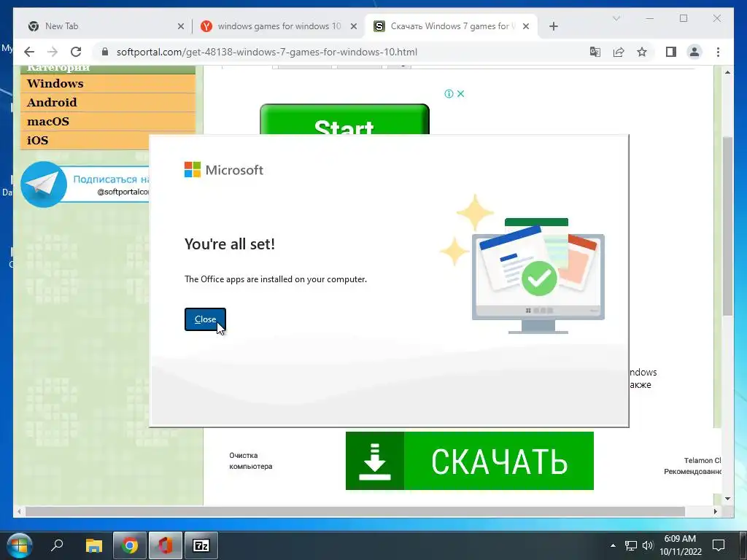Click the horizontal scrollbar thumb
The height and width of the screenshot is (560, 747).
[x=355, y=511]
